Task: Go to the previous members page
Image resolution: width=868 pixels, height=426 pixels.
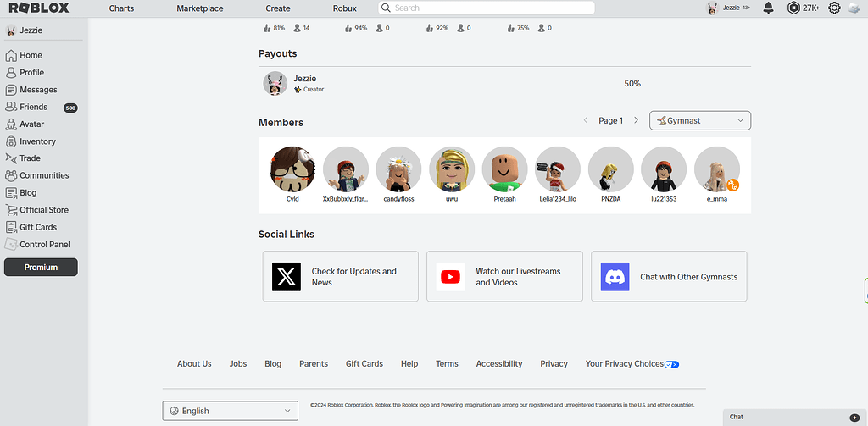Action: 586,120
